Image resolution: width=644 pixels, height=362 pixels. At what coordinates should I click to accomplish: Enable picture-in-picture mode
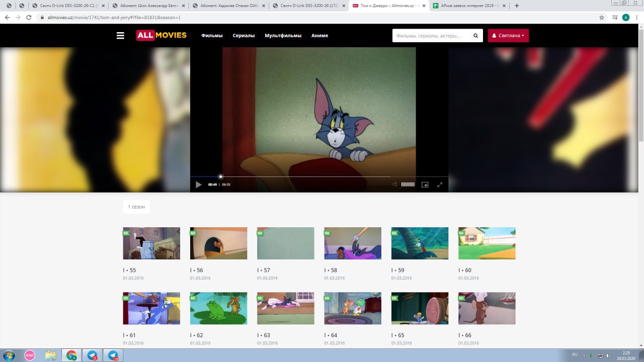point(425,185)
